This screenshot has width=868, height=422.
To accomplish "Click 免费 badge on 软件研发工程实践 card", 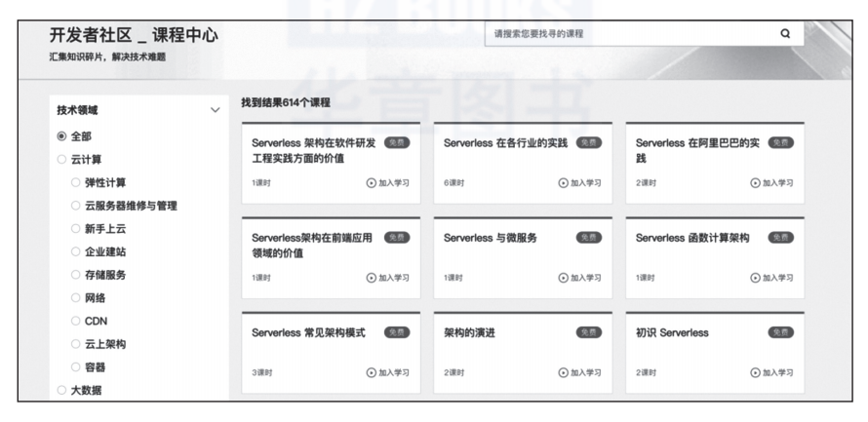I will click(x=397, y=142).
